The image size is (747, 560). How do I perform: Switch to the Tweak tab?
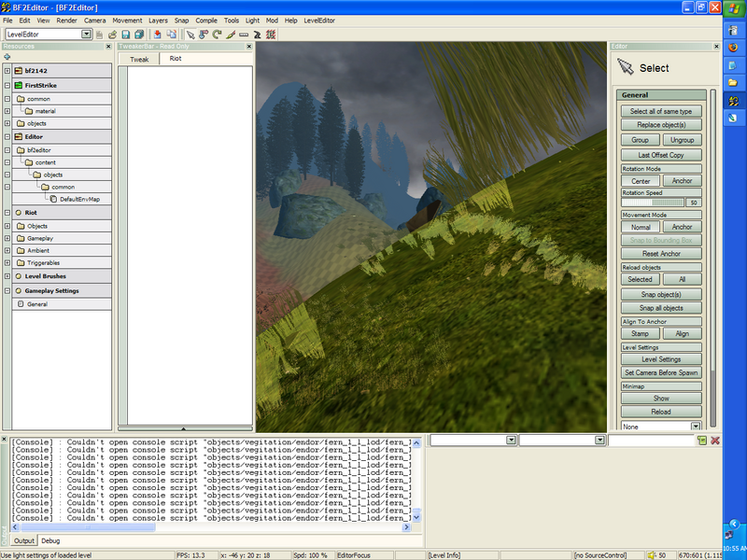pyautogui.click(x=139, y=60)
